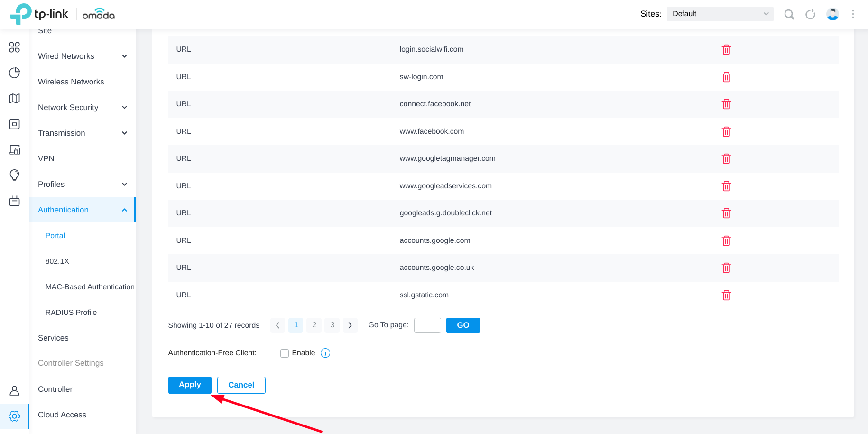Click the refresh icon in header
Viewport: 868px width, 434px height.
click(x=810, y=14)
